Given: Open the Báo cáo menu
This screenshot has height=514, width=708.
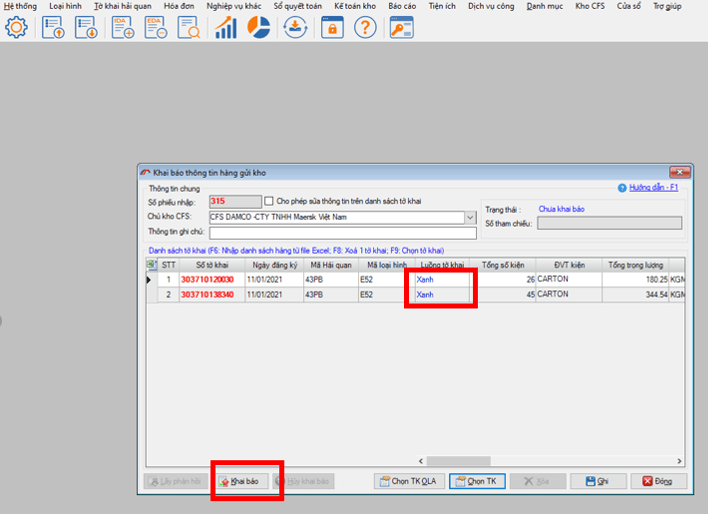Looking at the screenshot, I should point(402,6).
